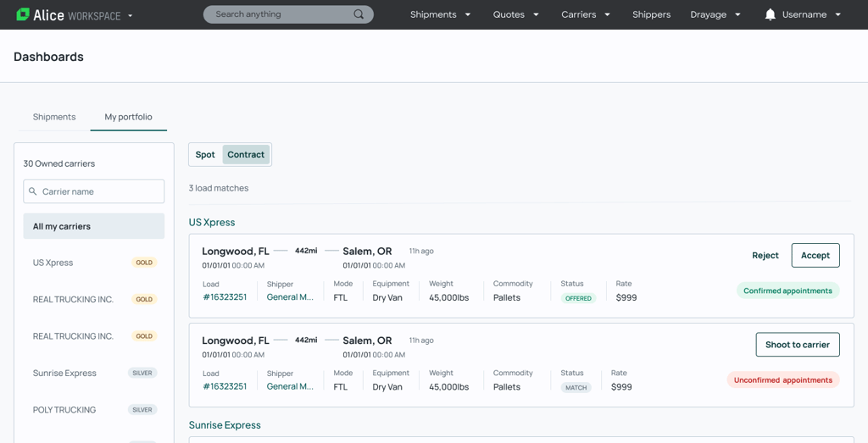Screen dimensions: 868x443
Task: Click the search magnifier icon in top bar
Action: pyautogui.click(x=359, y=14)
